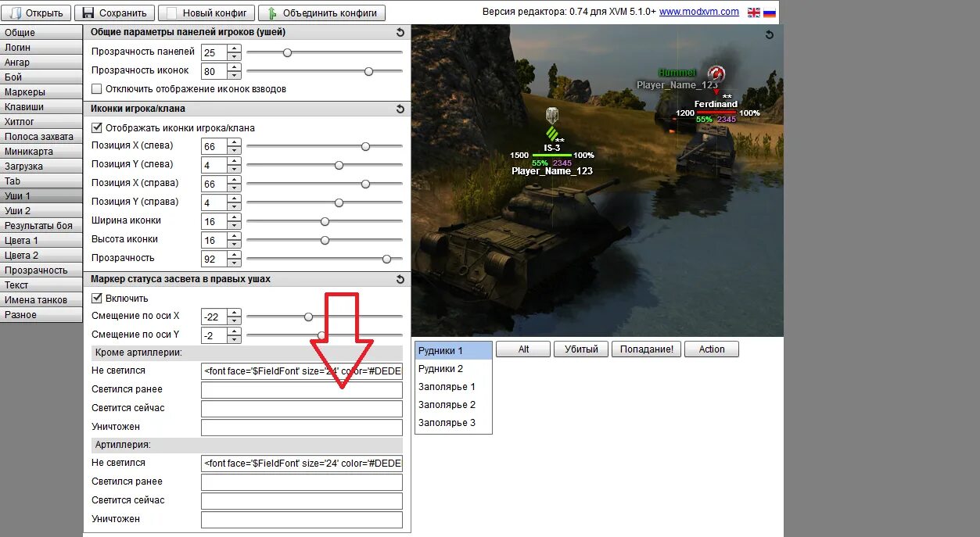
Task: Decrease Ширина иконки with down arrow
Action: pos(234,225)
